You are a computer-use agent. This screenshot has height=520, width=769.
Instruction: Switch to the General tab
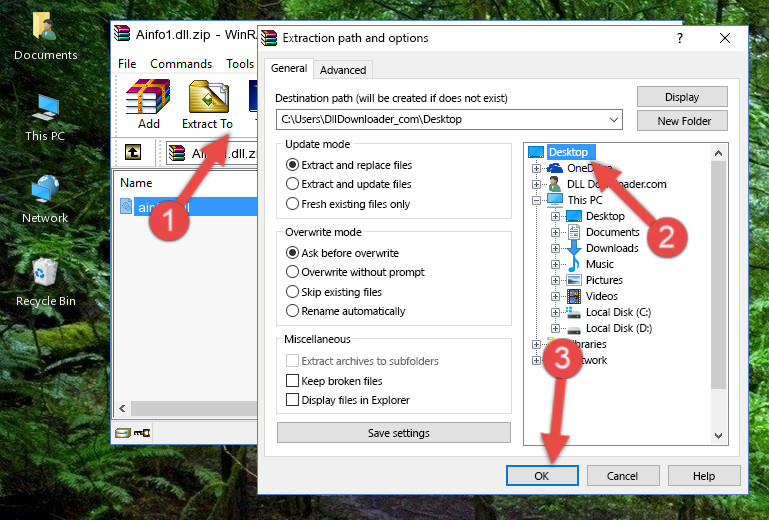[289, 68]
